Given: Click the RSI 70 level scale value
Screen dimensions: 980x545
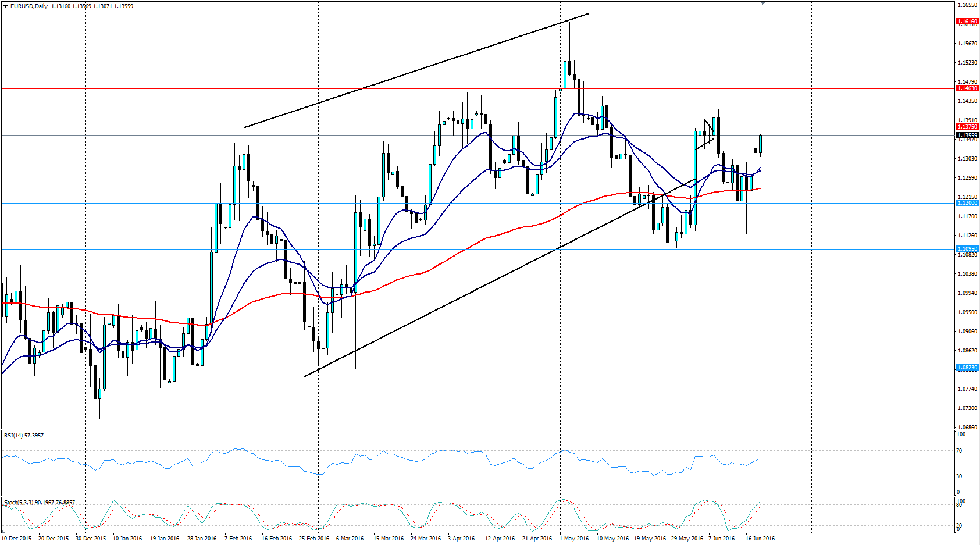Looking at the screenshot, I should point(960,451).
